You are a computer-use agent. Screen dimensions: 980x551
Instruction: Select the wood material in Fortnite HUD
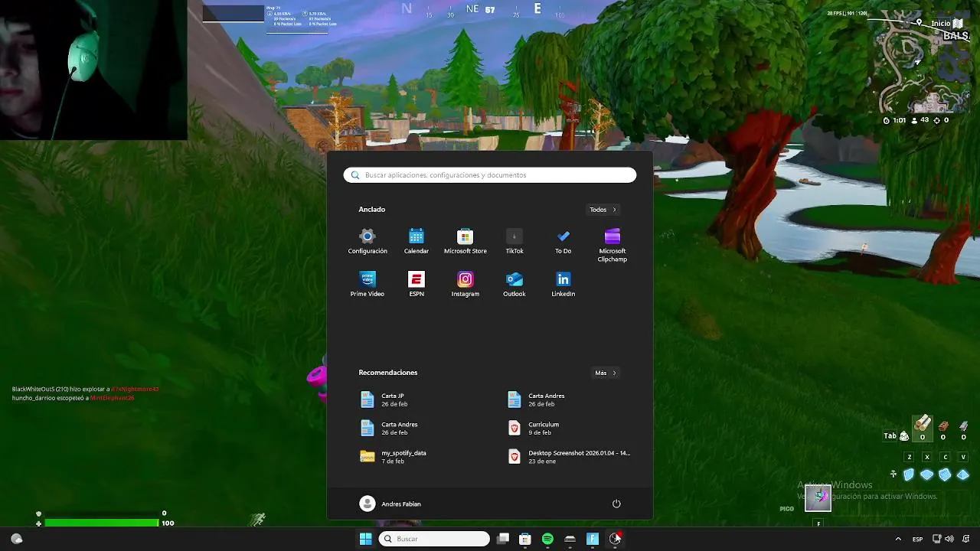point(923,428)
